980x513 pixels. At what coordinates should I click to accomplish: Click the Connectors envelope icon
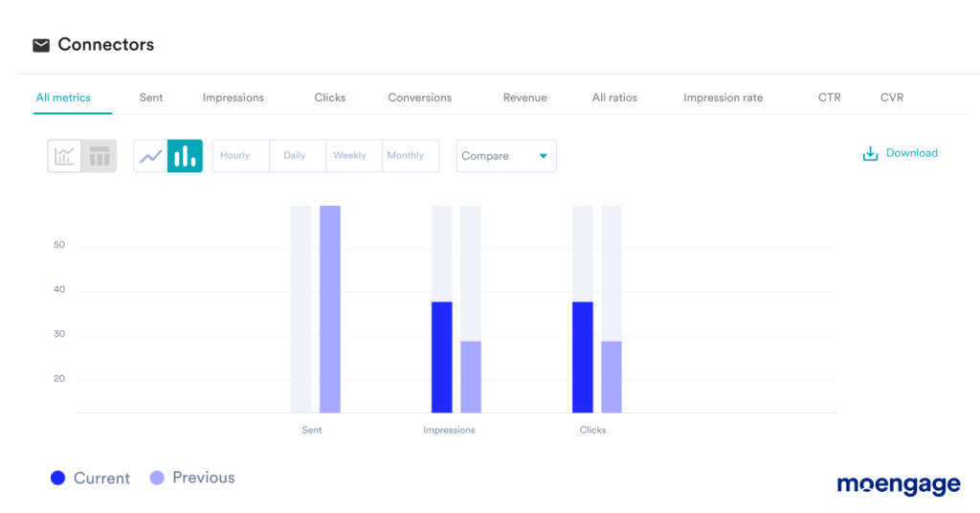[41, 45]
